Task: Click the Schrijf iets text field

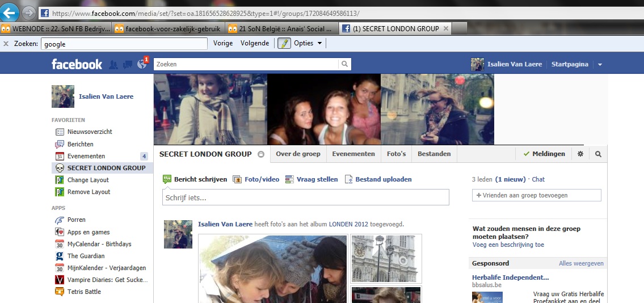Action: (x=305, y=197)
